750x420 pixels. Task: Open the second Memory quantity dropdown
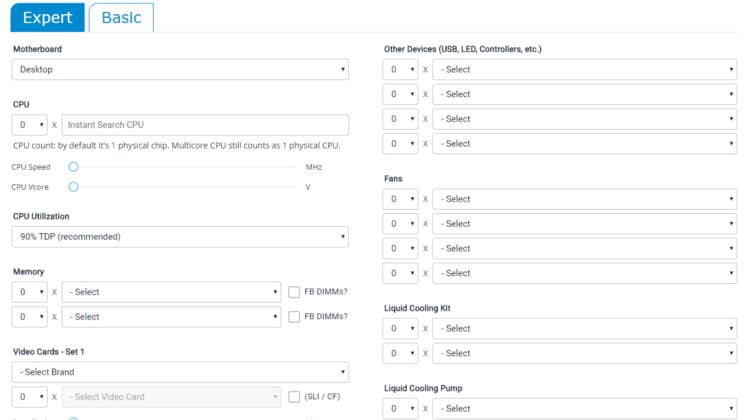(30, 317)
